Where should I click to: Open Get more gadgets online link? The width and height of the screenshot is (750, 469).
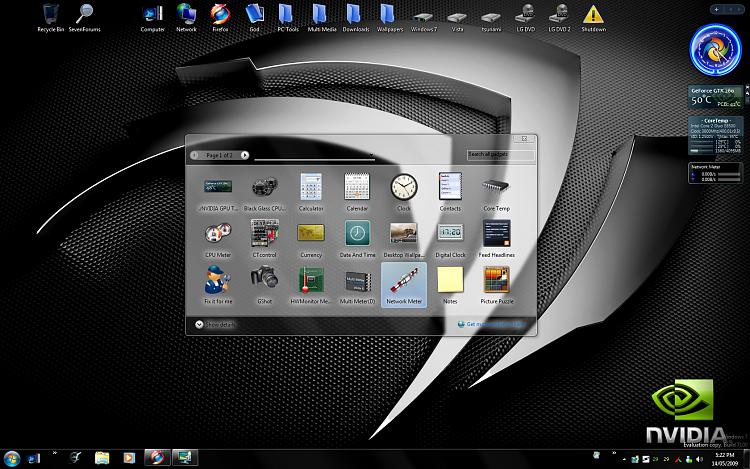(490, 324)
